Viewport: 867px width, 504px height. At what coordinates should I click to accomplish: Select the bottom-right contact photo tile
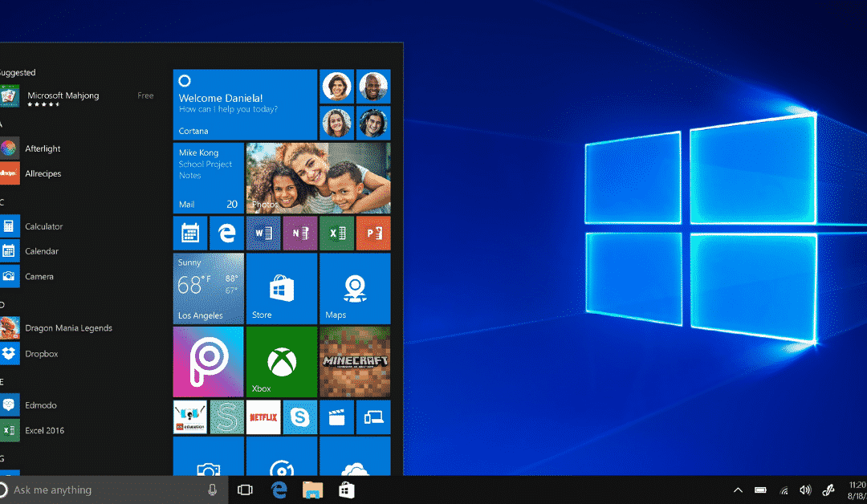click(x=373, y=123)
